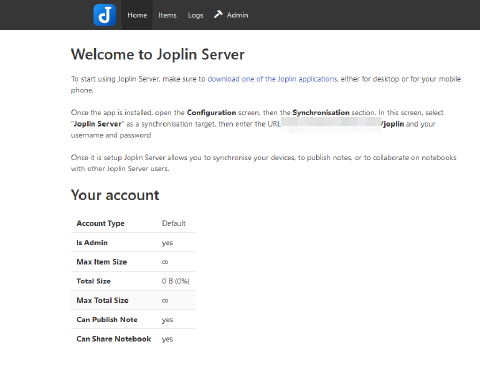
Task: Click the Admin wrench icon
Action: click(218, 14)
